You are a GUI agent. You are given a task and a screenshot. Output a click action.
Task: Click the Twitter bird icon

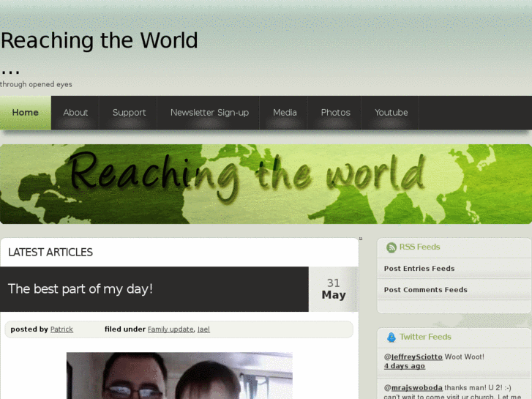pyautogui.click(x=391, y=338)
